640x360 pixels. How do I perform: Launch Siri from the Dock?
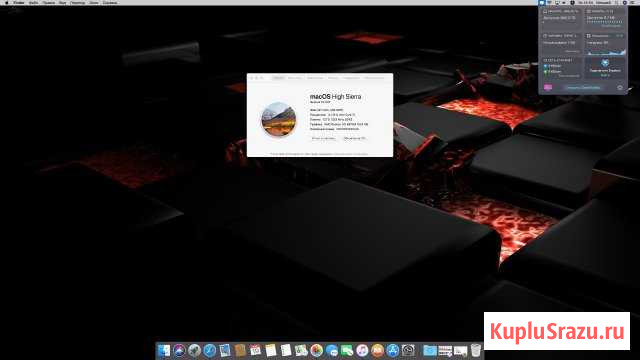point(179,351)
